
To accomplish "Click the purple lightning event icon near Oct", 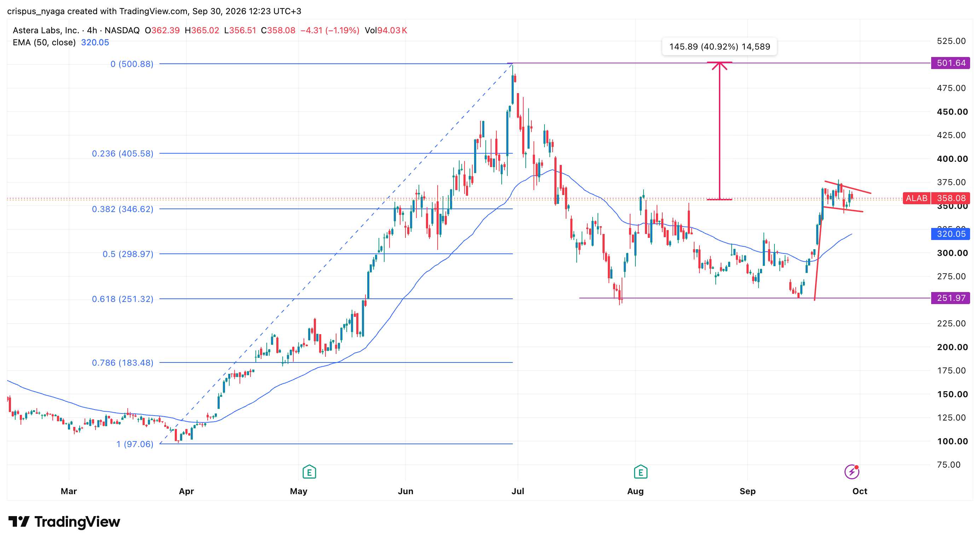I will pos(852,472).
